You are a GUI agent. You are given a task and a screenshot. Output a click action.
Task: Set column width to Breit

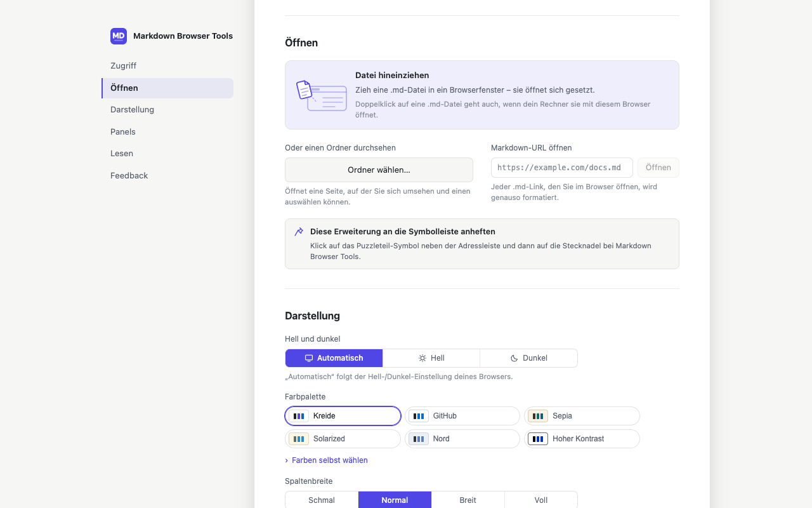(468, 500)
